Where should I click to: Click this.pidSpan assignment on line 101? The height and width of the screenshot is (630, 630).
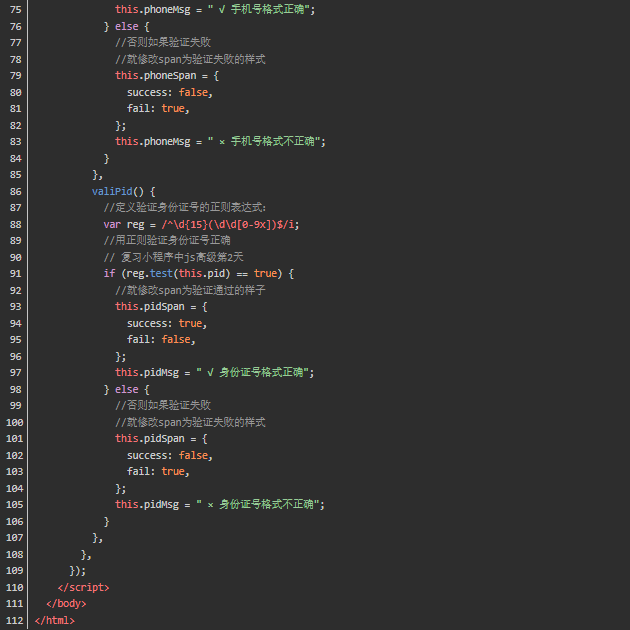coord(147,438)
